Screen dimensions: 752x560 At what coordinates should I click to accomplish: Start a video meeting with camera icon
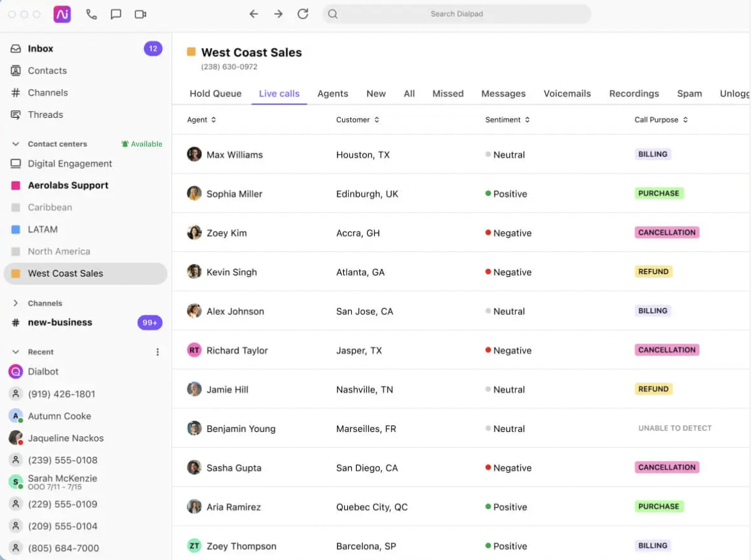point(140,14)
